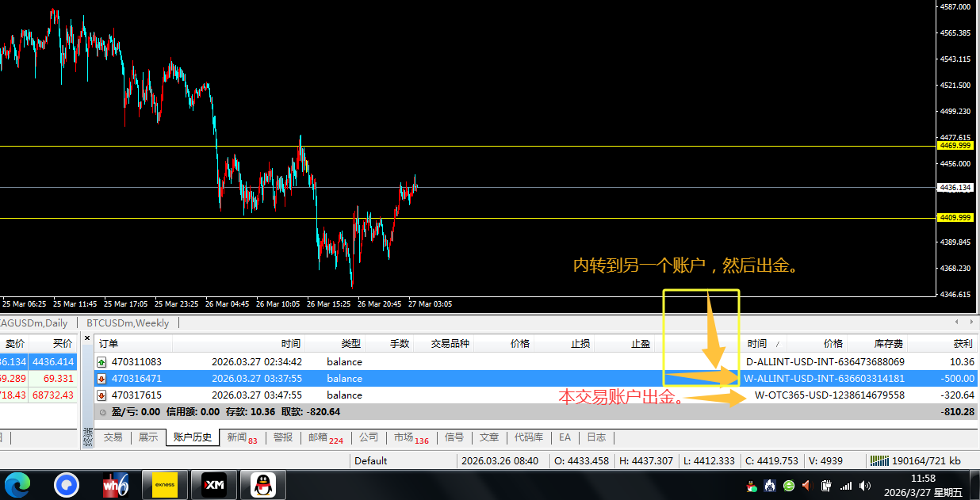This screenshot has height=500, width=980.
Task: Open the 新闻 tab with 83 items
Action: [241, 437]
